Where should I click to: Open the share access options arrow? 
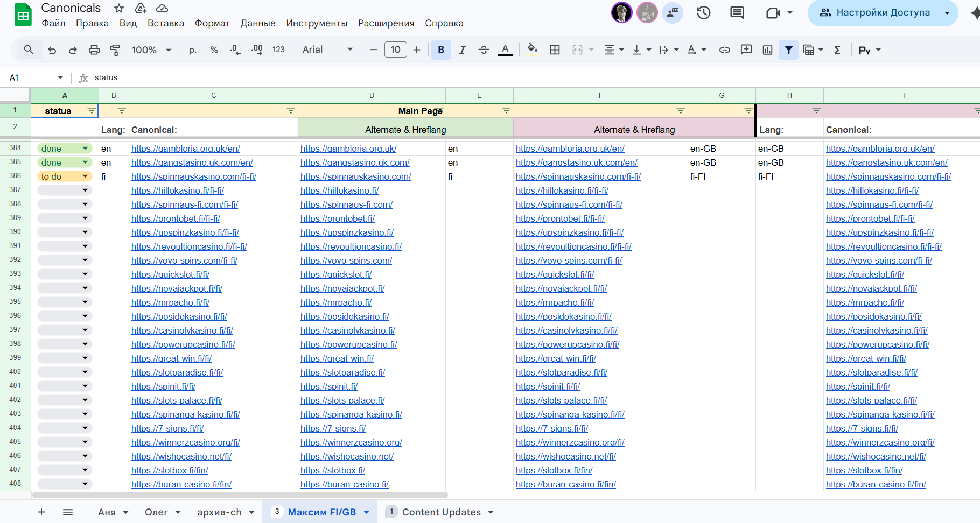[x=947, y=13]
